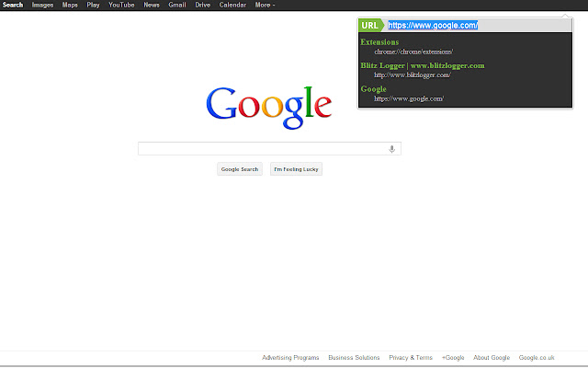This screenshot has width=588, height=368.
Task: Open Advertising Programs footer link
Action: click(x=290, y=358)
